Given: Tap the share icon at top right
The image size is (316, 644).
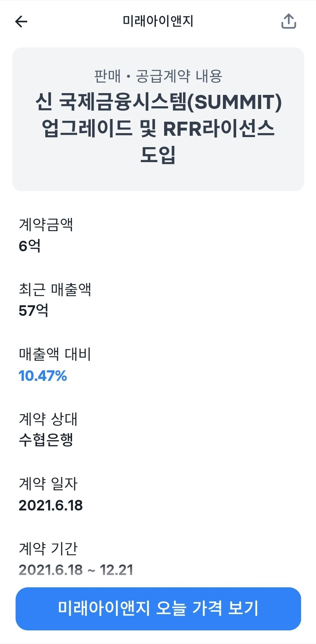Looking at the screenshot, I should (x=289, y=22).
